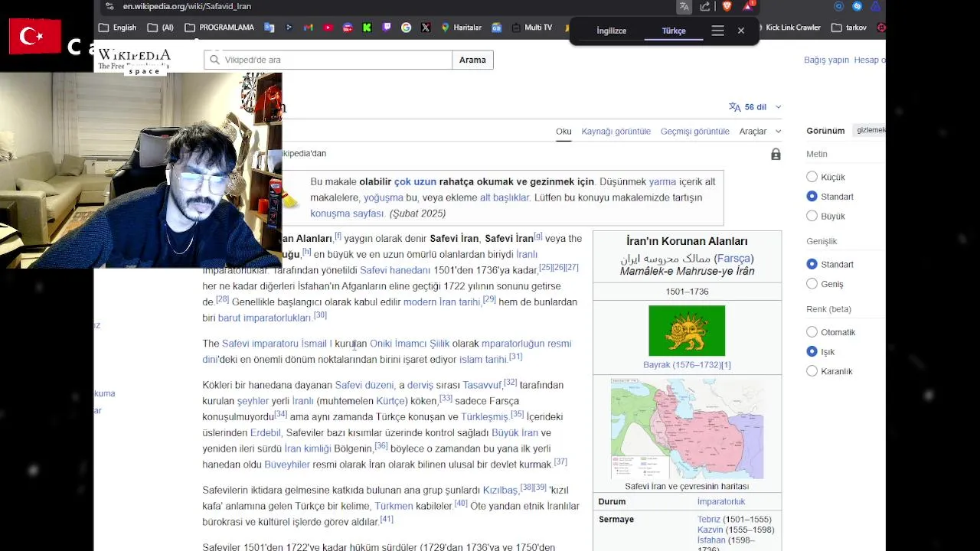Open the YouTube bookmark
Viewport: 980px width, 551px height.
point(328,28)
